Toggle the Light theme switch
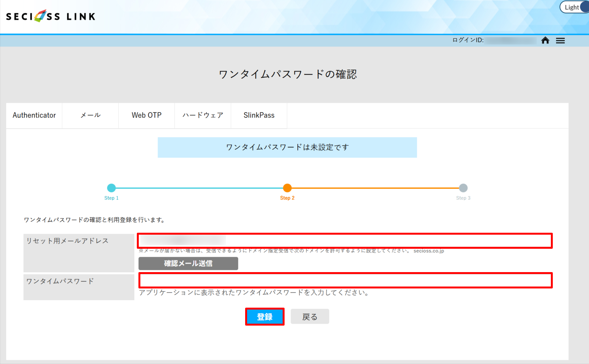 point(575,7)
